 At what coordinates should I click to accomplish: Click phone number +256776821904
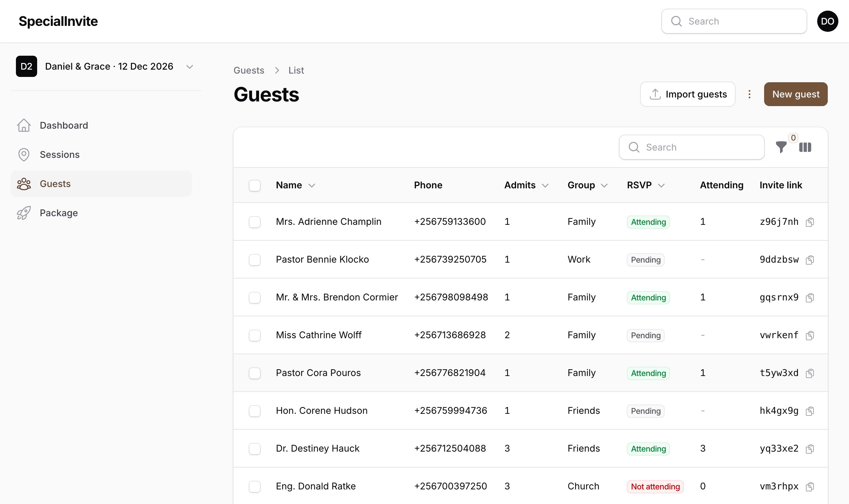[x=450, y=373]
